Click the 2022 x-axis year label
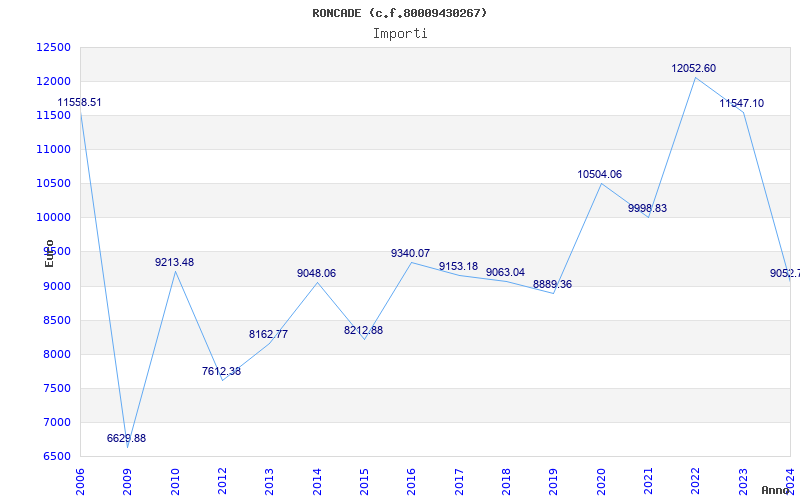800x500 pixels. (695, 482)
